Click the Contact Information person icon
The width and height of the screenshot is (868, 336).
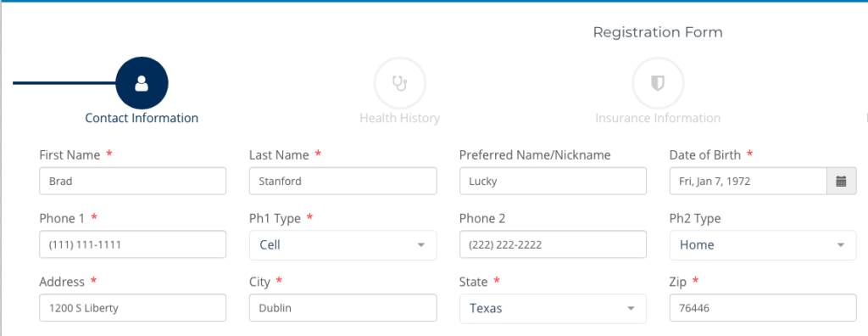point(142,83)
